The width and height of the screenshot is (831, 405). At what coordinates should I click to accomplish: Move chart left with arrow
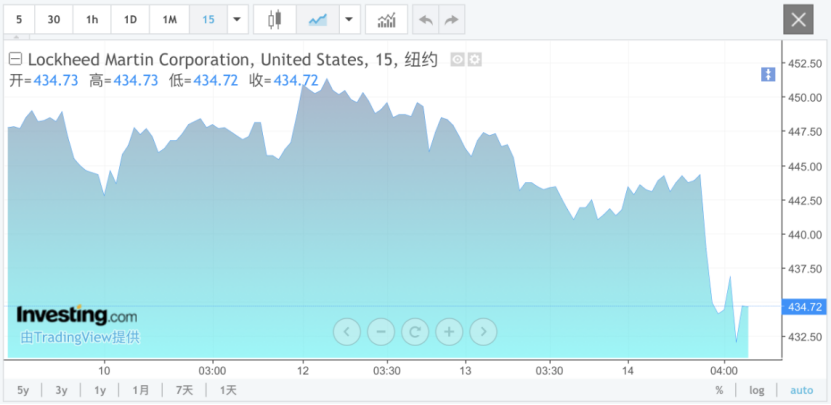point(347,332)
